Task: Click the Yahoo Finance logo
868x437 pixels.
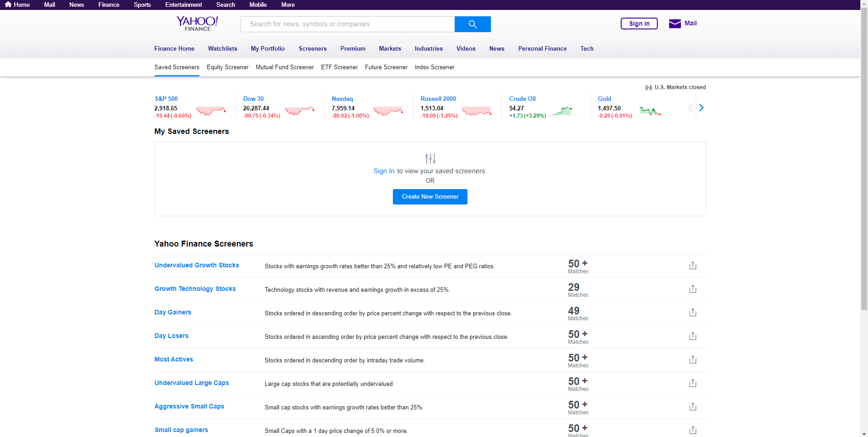Action: coord(197,24)
